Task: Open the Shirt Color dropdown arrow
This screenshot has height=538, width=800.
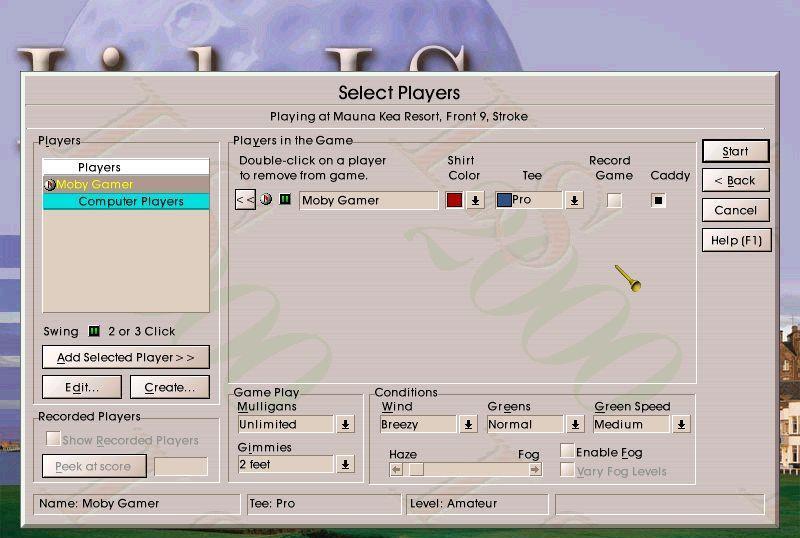Action: (x=476, y=200)
